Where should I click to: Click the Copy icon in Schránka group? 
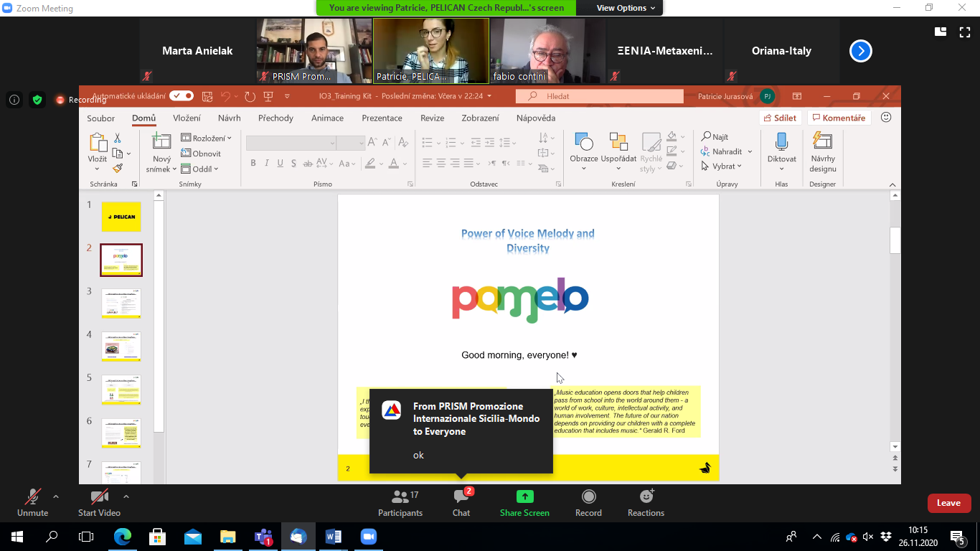(118, 153)
